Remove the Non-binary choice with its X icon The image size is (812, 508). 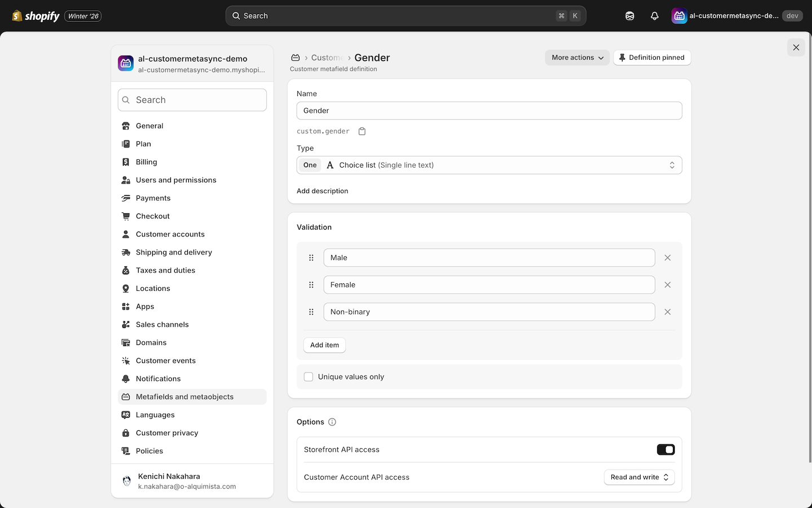[x=667, y=312]
